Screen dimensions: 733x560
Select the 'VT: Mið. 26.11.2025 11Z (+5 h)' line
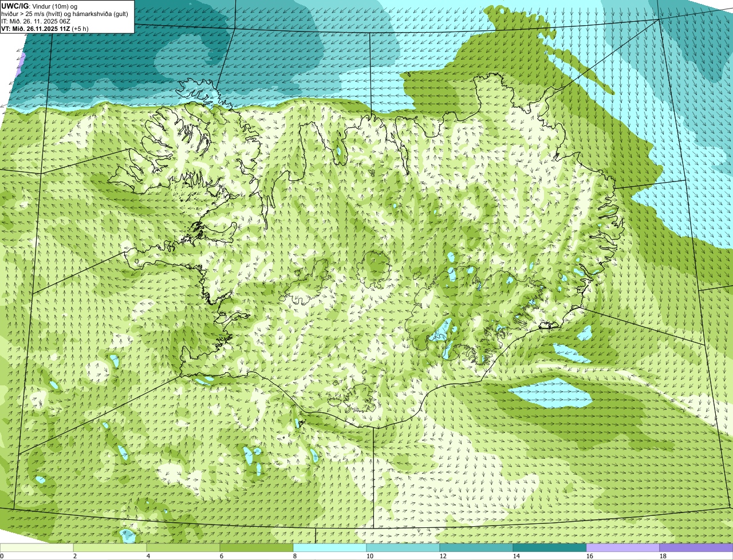pyautogui.click(x=45, y=28)
